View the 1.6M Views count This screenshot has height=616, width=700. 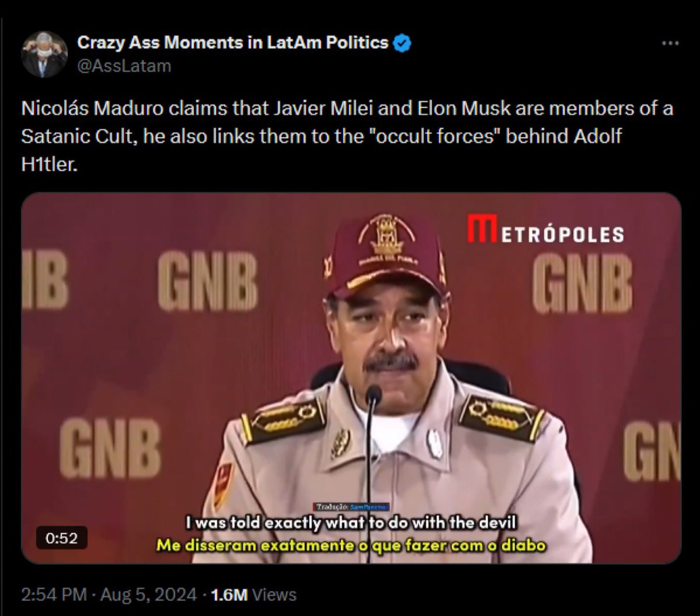point(254,594)
